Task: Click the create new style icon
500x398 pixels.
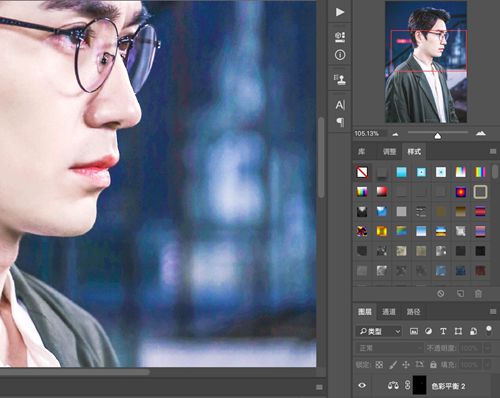Action: coord(460,294)
